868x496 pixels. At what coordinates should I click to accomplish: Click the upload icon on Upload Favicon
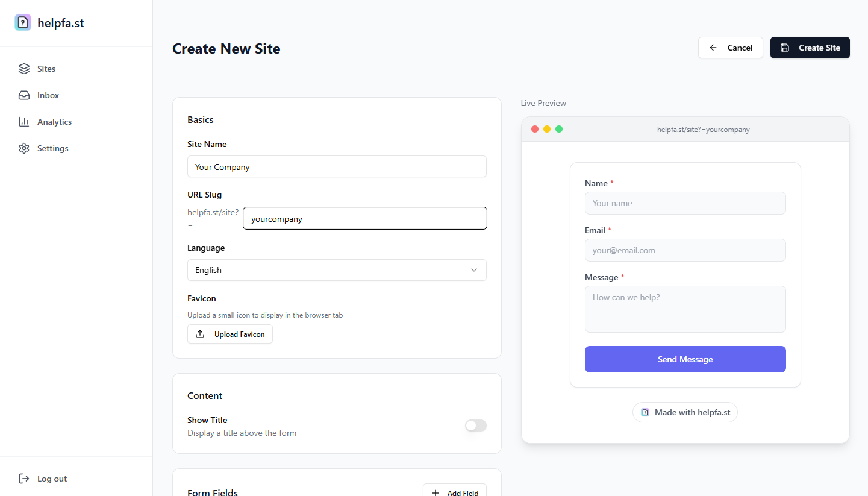point(199,333)
